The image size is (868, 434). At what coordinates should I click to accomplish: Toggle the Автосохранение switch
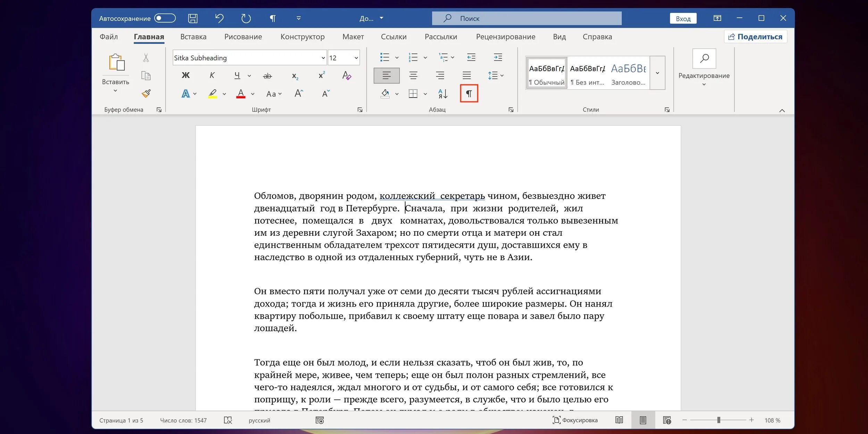pos(165,18)
